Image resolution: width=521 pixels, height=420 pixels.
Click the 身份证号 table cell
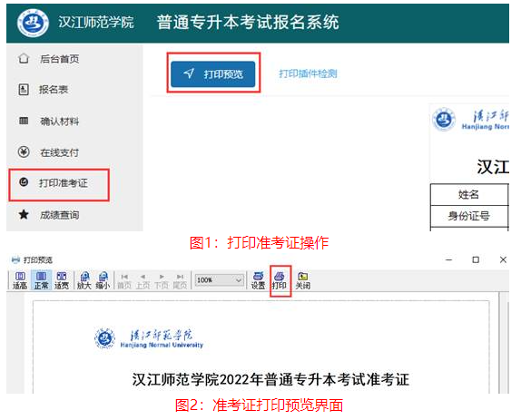pyautogui.click(x=469, y=216)
